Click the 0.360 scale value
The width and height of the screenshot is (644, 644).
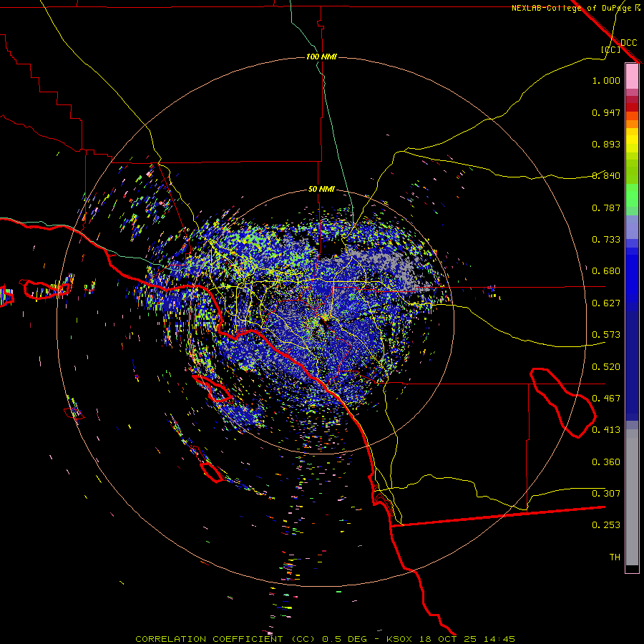606,462
